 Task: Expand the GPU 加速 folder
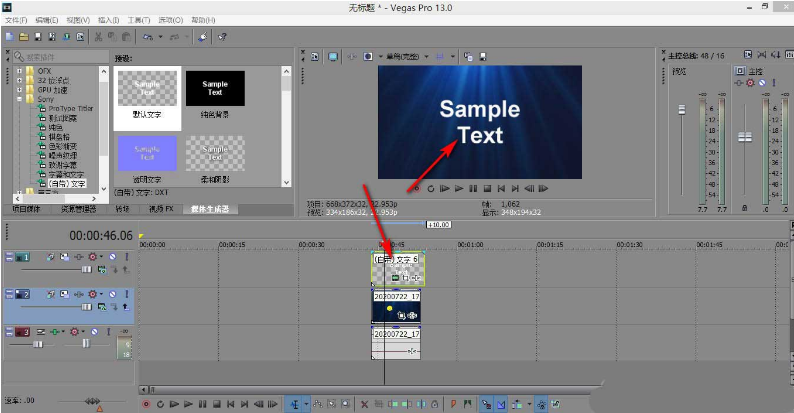click(x=19, y=90)
